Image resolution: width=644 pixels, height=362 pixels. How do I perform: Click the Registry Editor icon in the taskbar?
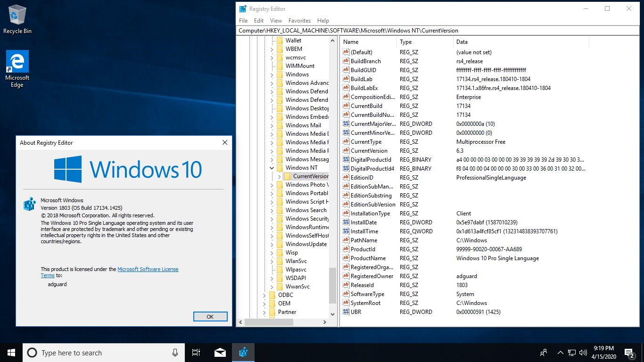coord(243,353)
